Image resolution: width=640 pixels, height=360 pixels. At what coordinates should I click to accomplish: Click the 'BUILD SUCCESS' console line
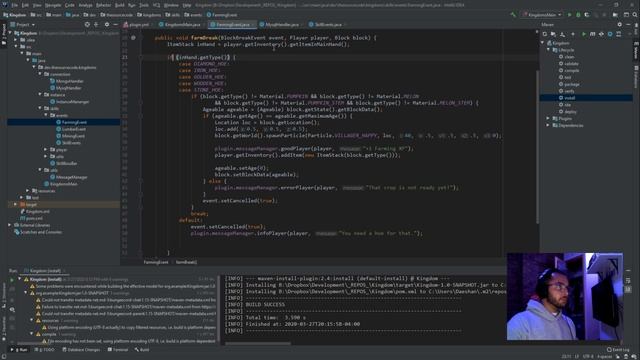265,304
